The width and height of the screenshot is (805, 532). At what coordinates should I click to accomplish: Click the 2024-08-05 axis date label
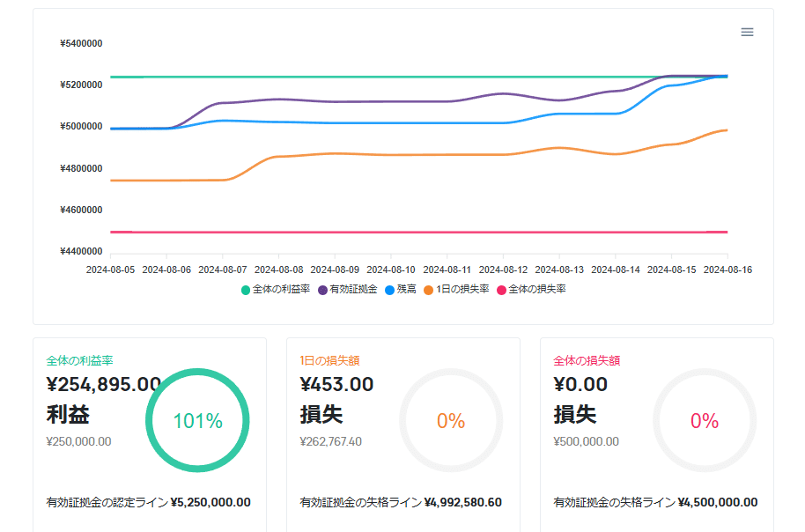click(110, 270)
